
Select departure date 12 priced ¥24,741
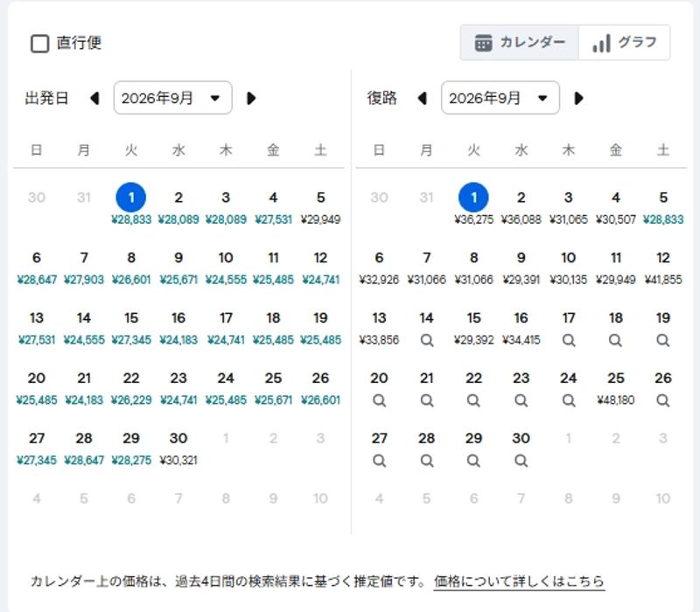point(320,267)
